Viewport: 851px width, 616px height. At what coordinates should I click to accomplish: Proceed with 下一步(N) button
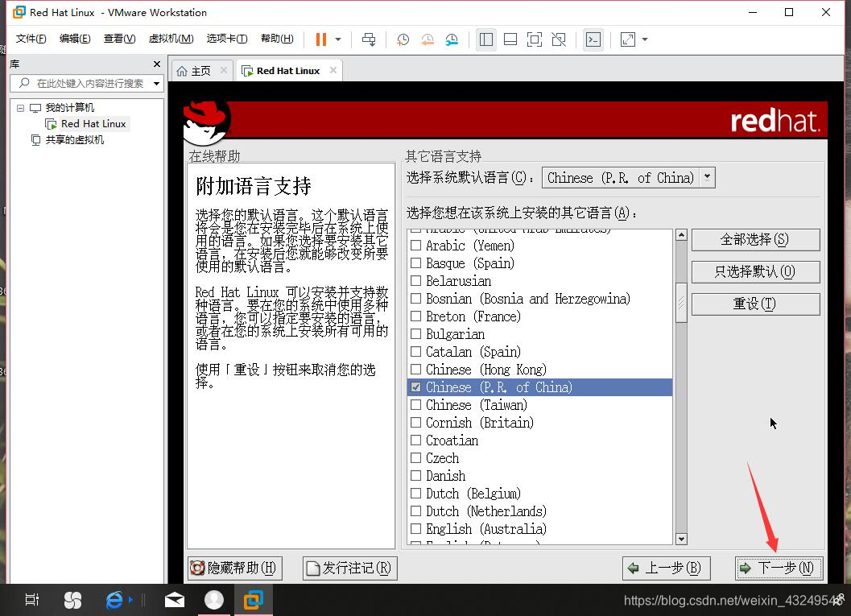click(x=779, y=568)
